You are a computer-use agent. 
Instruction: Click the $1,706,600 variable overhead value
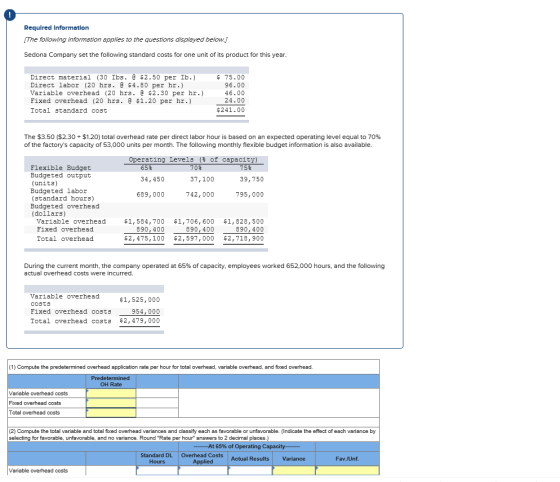tap(194, 221)
